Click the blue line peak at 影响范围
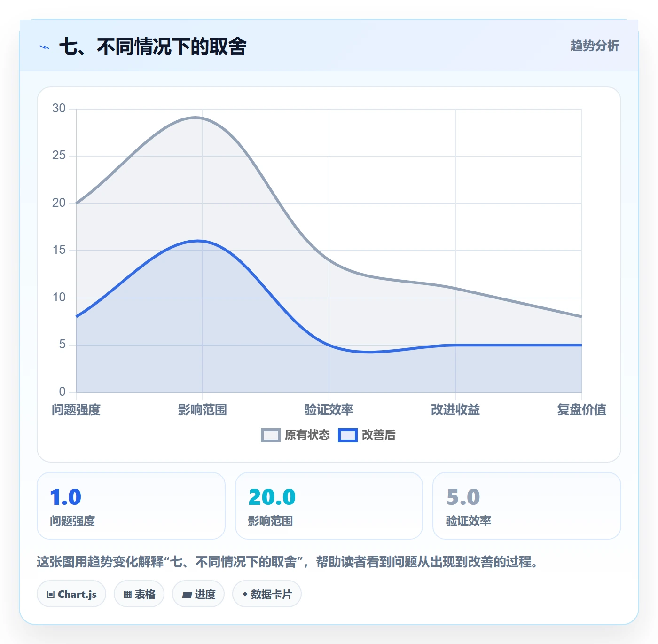The height and width of the screenshot is (644, 658). point(203,241)
